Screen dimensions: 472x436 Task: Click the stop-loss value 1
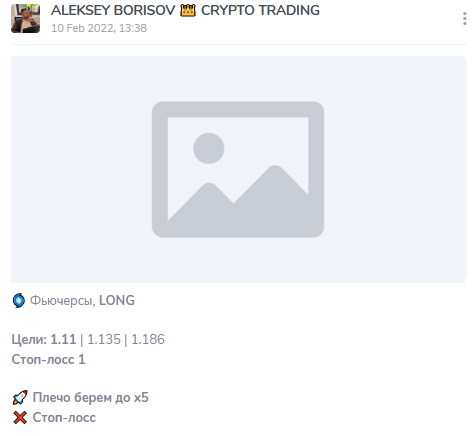82,359
